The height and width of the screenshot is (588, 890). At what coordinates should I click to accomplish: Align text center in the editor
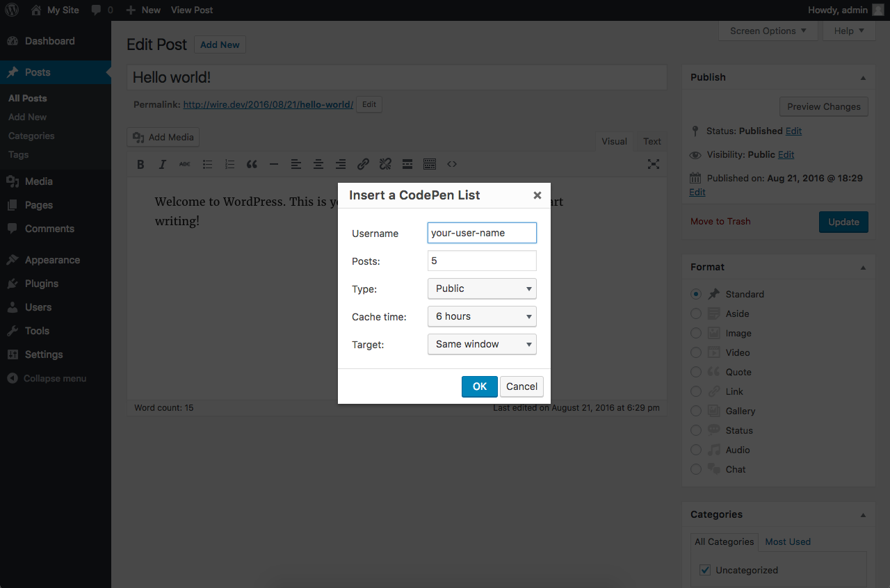click(x=318, y=164)
